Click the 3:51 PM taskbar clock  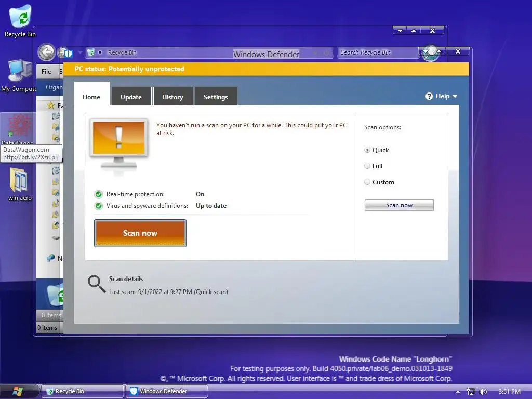click(509, 392)
